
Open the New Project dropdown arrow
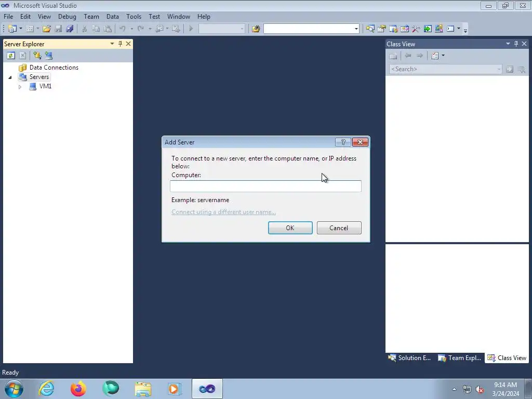click(x=20, y=29)
